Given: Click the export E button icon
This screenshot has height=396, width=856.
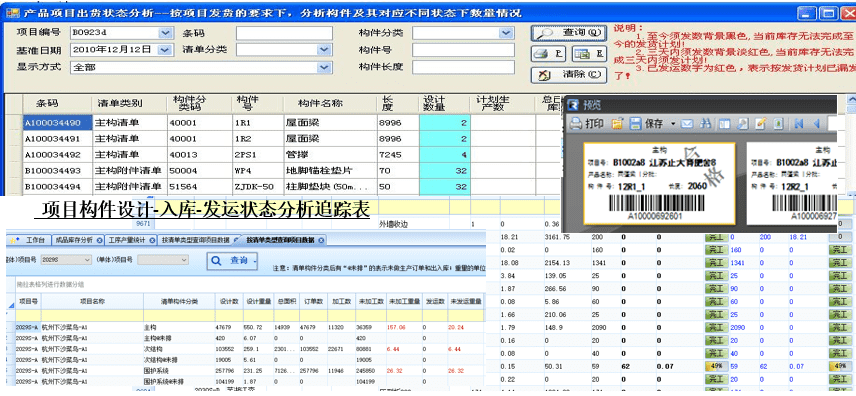Looking at the screenshot, I should click(x=588, y=54).
